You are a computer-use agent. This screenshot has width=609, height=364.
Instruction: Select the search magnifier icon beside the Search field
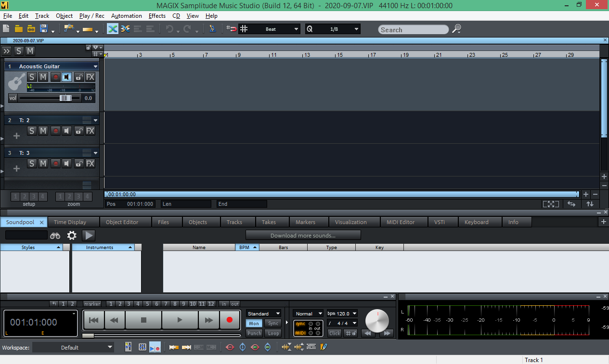coord(456,29)
